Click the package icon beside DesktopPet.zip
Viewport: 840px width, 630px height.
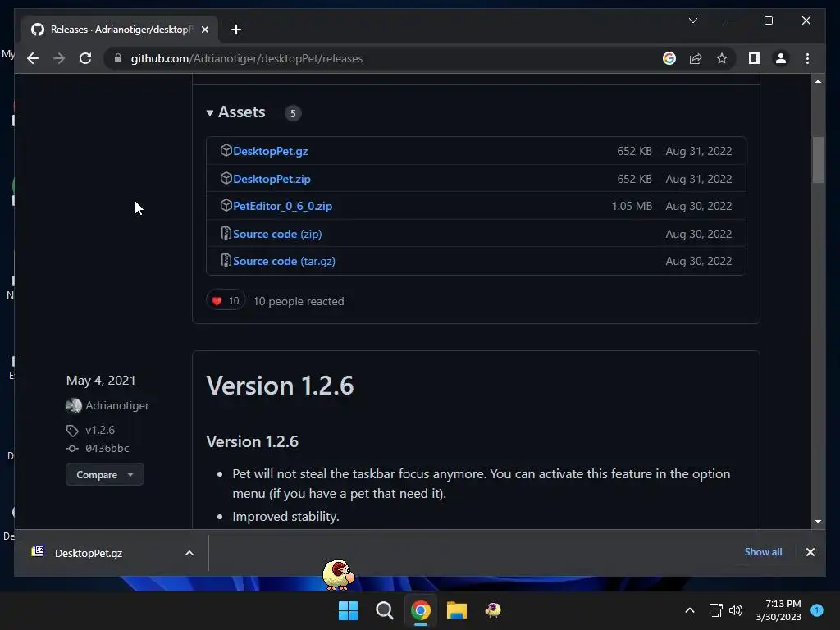pos(226,178)
